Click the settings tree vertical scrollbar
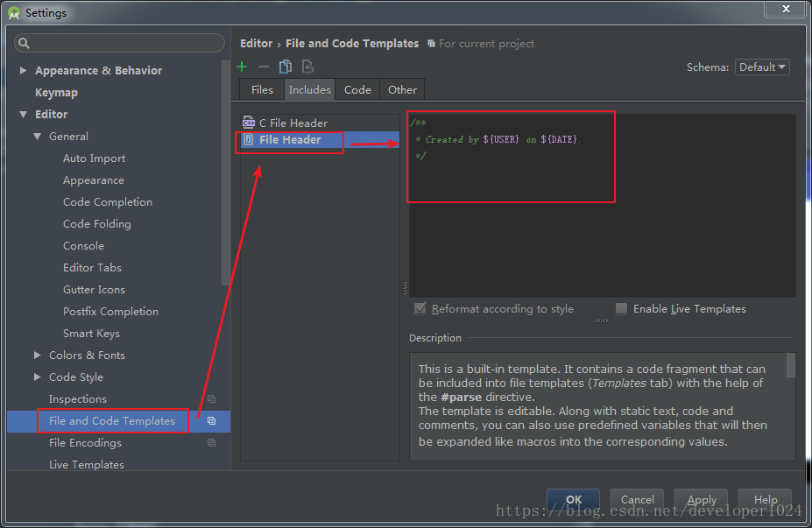 (x=225, y=172)
